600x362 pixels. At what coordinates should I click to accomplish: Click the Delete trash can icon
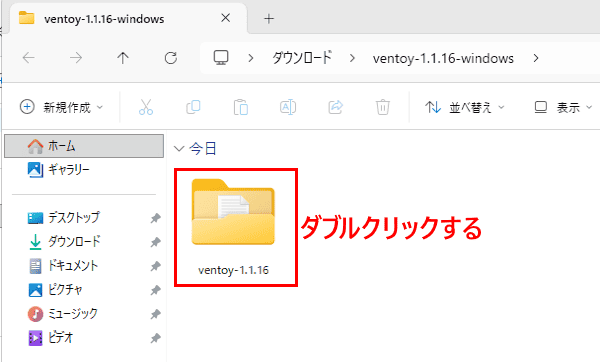[383, 107]
